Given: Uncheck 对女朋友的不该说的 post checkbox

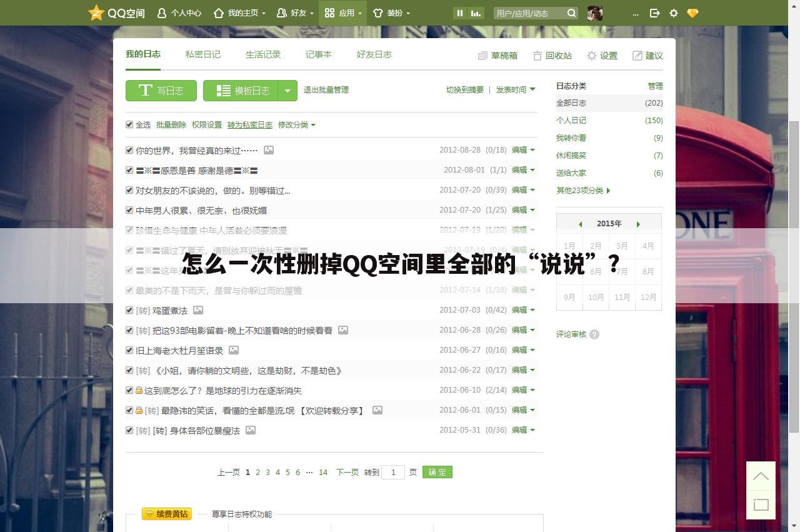Looking at the screenshot, I should click(129, 190).
